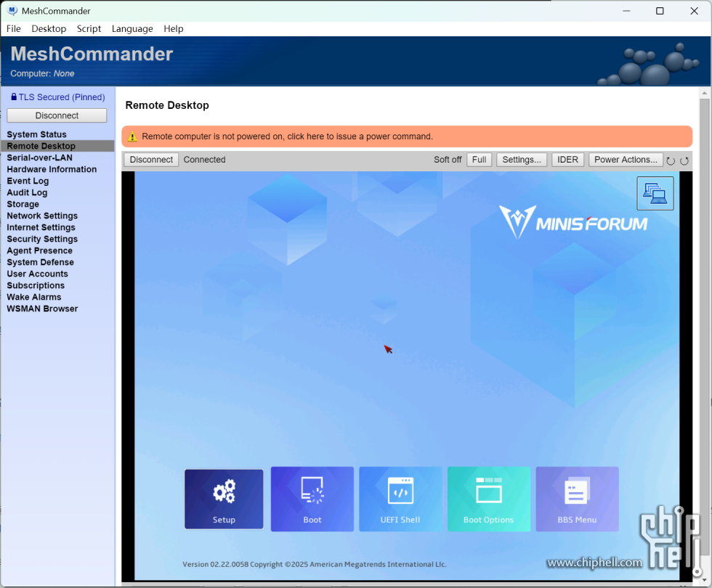Click the rotate clockwise icon in toolbar
The height and width of the screenshot is (588, 712).
pyautogui.click(x=684, y=160)
